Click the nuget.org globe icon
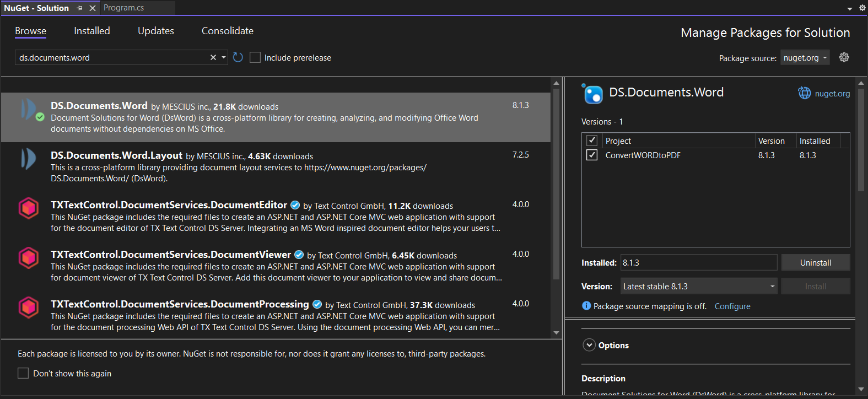 pyautogui.click(x=805, y=93)
